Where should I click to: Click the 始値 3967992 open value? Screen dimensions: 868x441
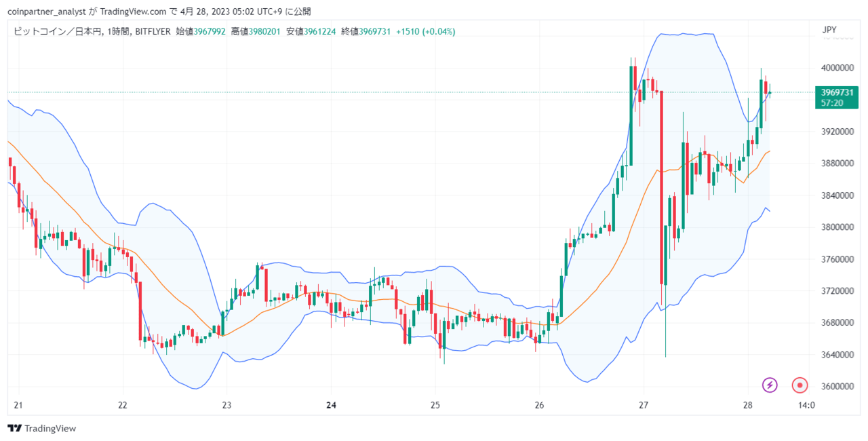pos(202,31)
